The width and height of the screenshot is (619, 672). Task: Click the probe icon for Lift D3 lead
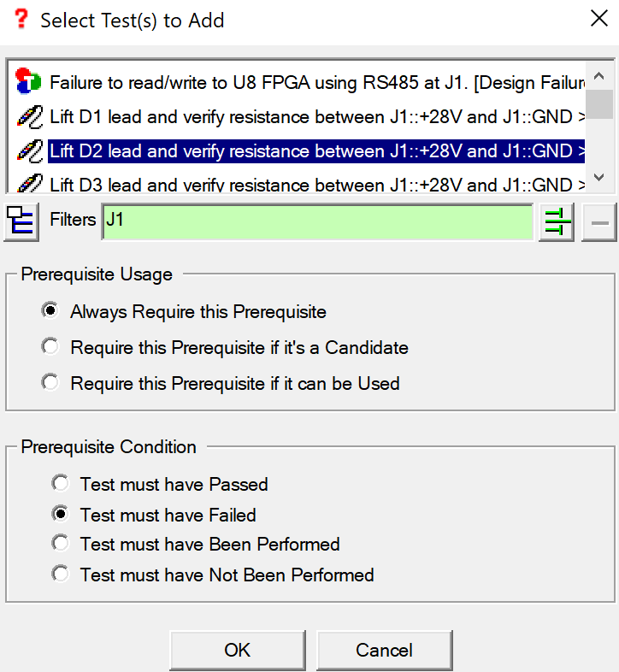[x=30, y=183]
